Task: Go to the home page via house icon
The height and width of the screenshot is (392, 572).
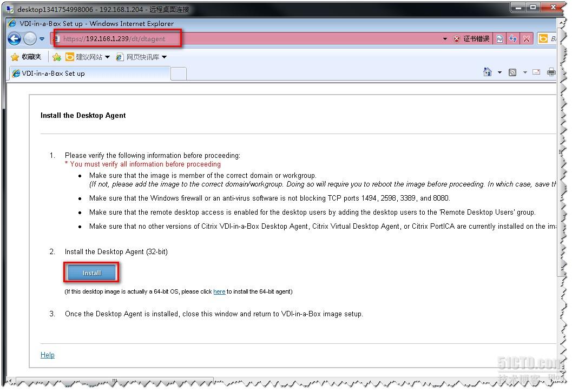Action: (x=488, y=72)
